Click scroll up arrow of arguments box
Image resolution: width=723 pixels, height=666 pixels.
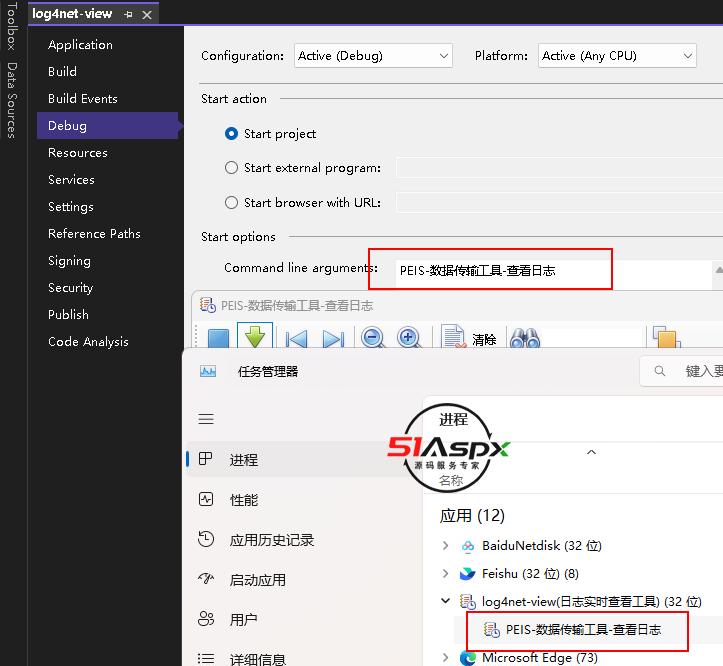tap(718, 270)
